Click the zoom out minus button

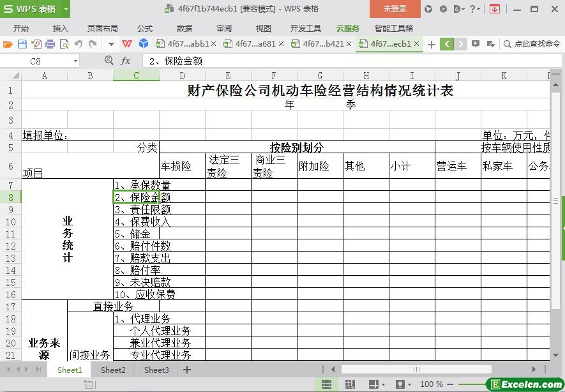click(449, 384)
